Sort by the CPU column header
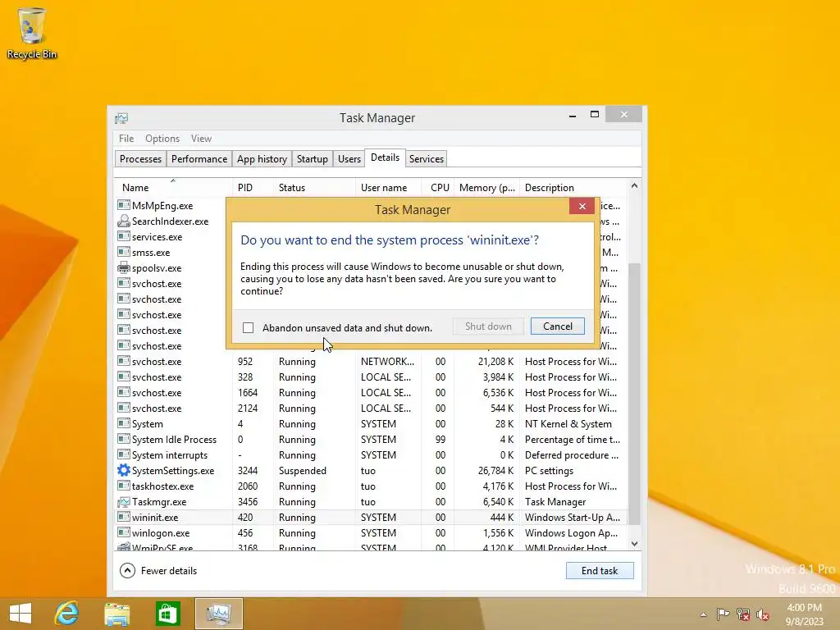Viewport: 840px width, 630px height. 438,188
